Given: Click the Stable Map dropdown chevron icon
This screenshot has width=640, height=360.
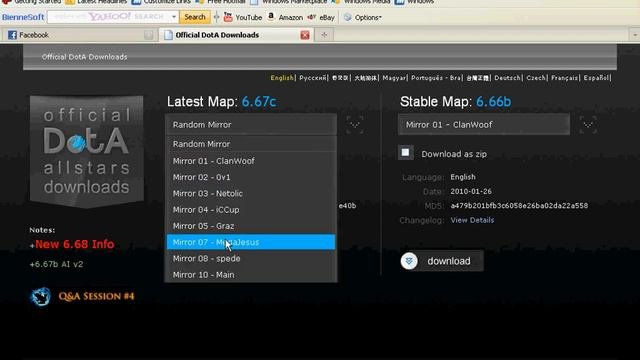Looking at the screenshot, I should [x=588, y=124].
